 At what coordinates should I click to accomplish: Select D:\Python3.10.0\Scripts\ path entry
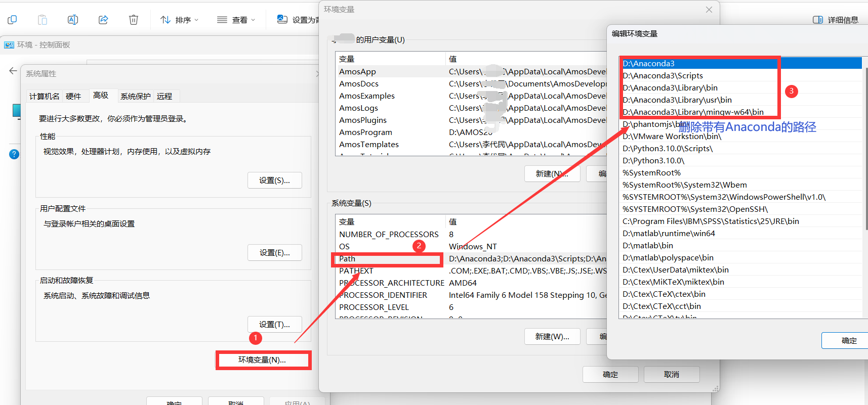(x=741, y=149)
